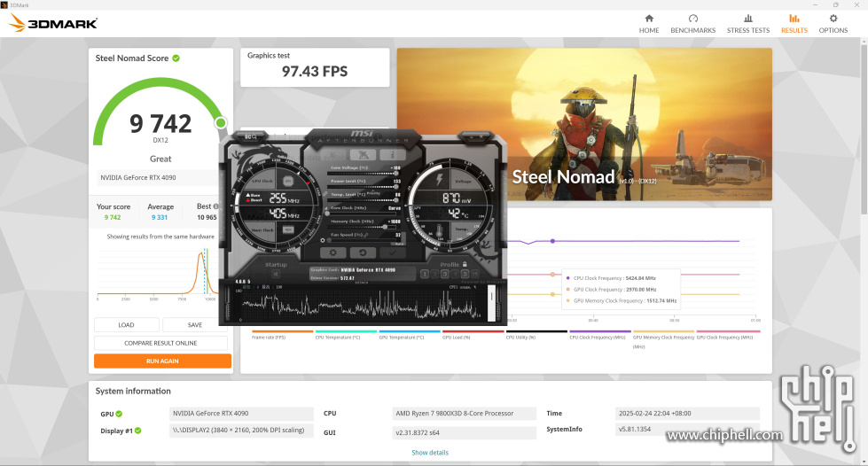Click Afterburner voltage lightning icon
Viewport: 868px width, 466px height.
tap(440, 179)
